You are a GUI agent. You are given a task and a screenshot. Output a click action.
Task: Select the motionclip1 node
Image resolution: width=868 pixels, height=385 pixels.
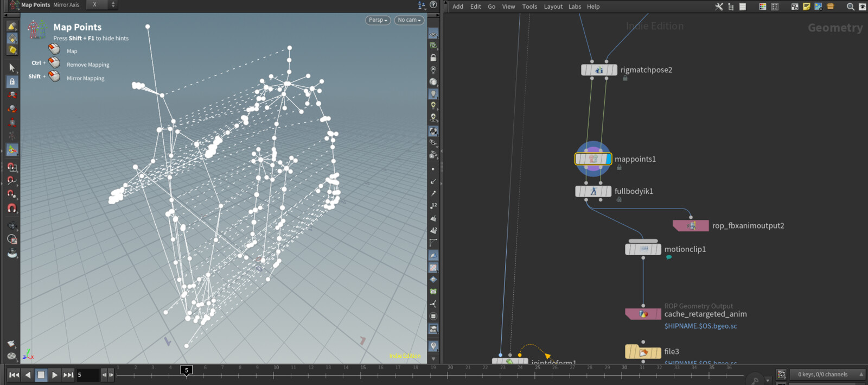point(643,249)
